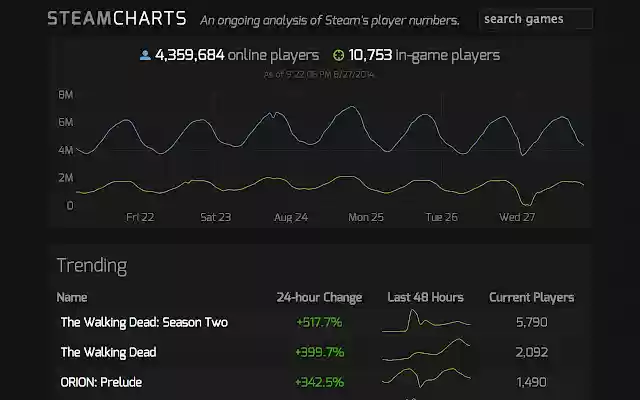Open ORION: Prelude game link
This screenshot has width=640, height=400.
101,382
